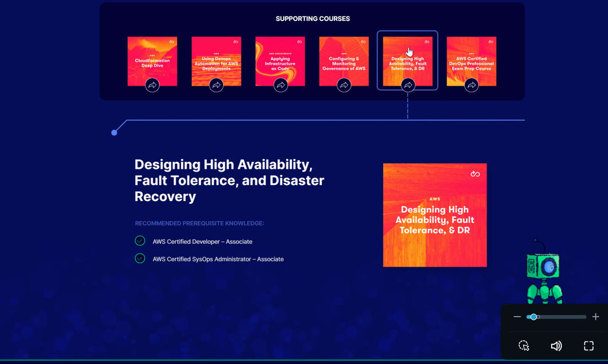Enter fullscreen with the expand icon
Viewport: 608px width, 364px height.
(589, 346)
